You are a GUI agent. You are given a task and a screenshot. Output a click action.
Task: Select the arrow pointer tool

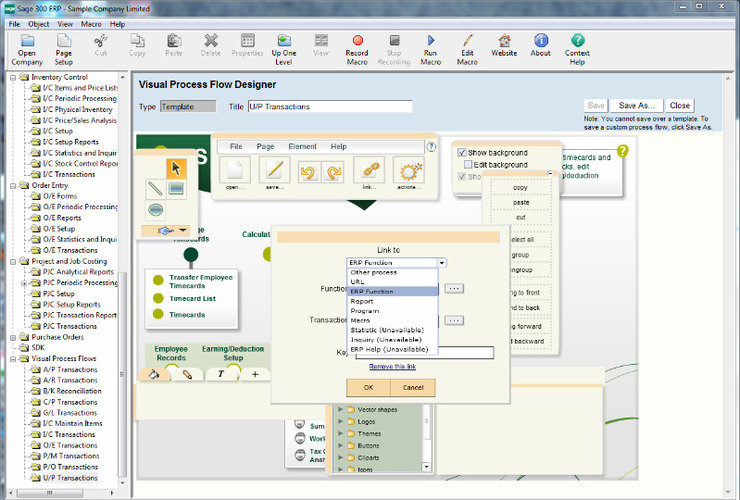tap(176, 169)
